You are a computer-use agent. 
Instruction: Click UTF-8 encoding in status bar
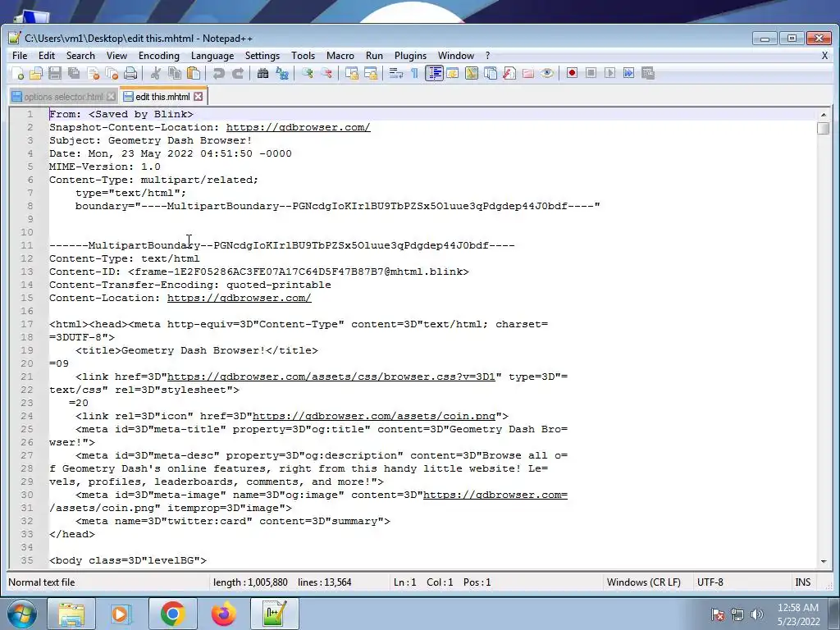710,582
